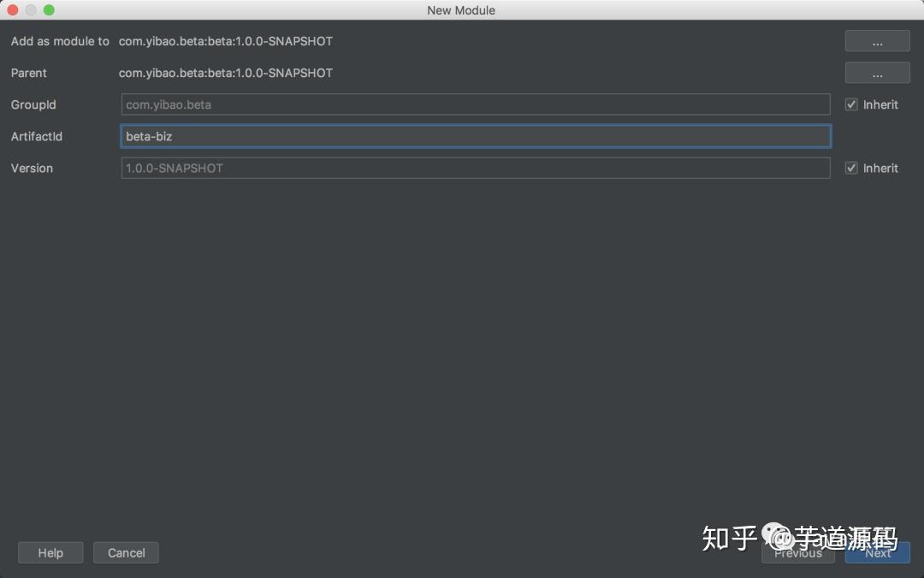
Task: Click the Parent coordinates text com.yibao.beta:beta:1.0.0-SNAPSHOT
Action: [225, 73]
